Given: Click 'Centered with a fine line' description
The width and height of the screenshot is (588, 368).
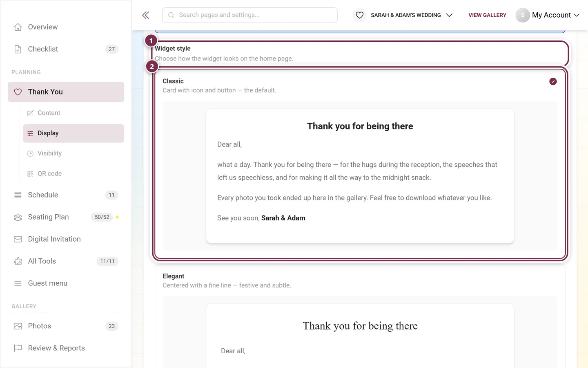Looking at the screenshot, I should click(x=227, y=285).
